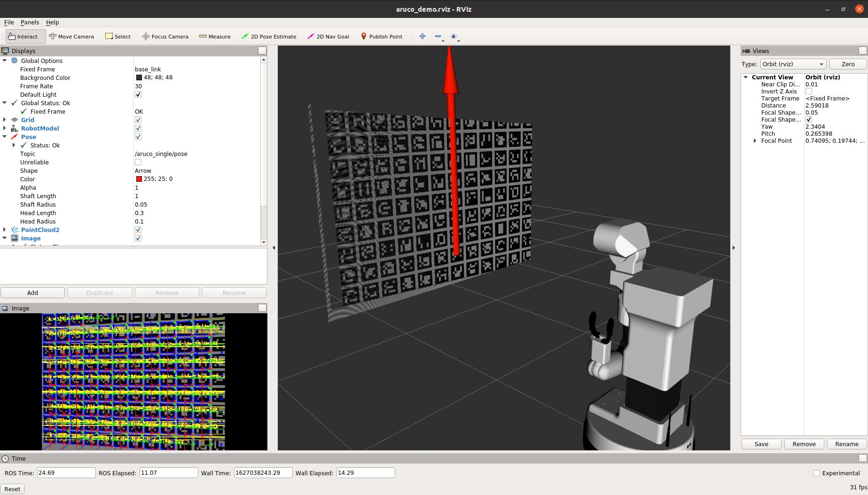
Task: Open the Panels menu
Action: [30, 22]
